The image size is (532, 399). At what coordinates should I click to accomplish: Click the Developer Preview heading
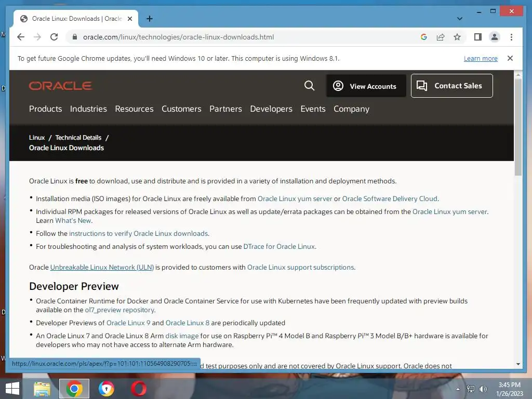(74, 286)
